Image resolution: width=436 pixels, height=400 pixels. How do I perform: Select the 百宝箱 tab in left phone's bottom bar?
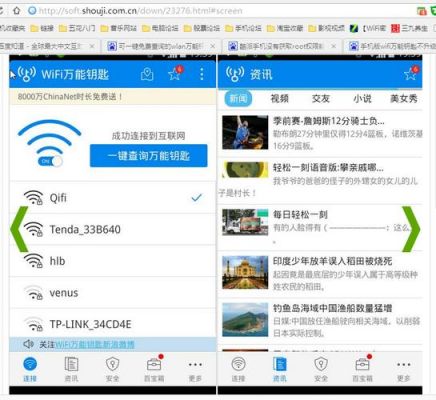pos(154,369)
